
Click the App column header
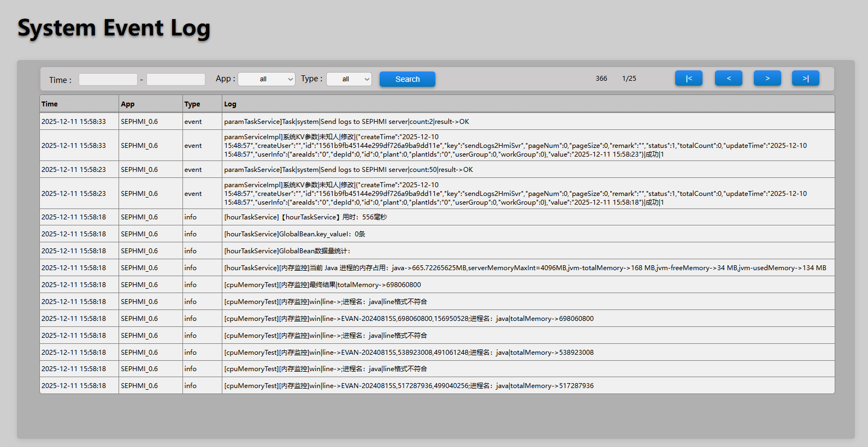[x=128, y=104]
